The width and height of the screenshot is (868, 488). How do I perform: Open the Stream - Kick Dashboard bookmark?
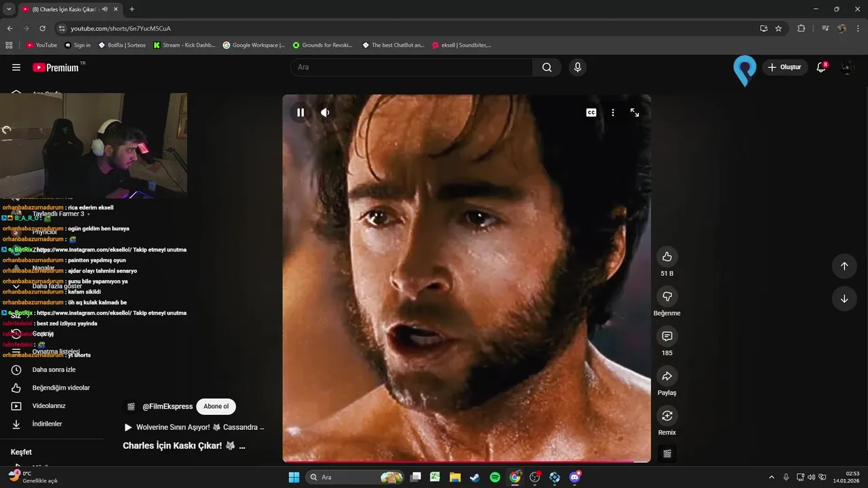(x=184, y=45)
